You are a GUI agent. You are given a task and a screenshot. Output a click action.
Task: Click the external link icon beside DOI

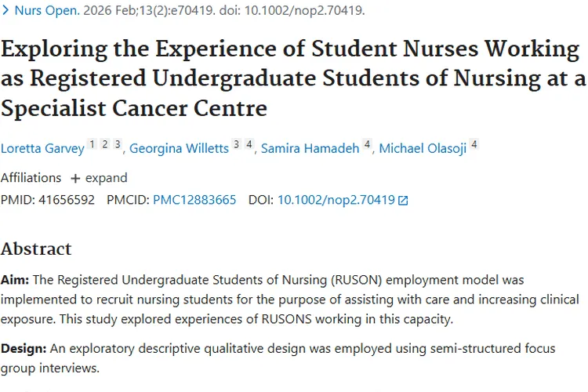click(x=403, y=201)
